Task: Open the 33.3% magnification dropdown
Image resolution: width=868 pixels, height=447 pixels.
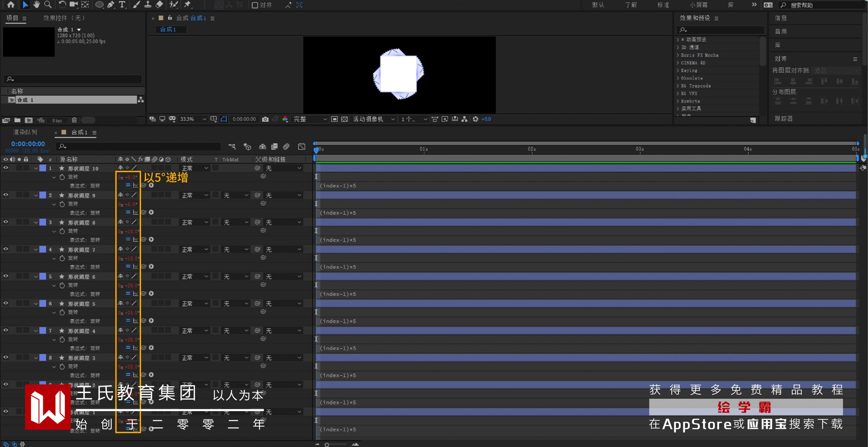Action: point(193,119)
